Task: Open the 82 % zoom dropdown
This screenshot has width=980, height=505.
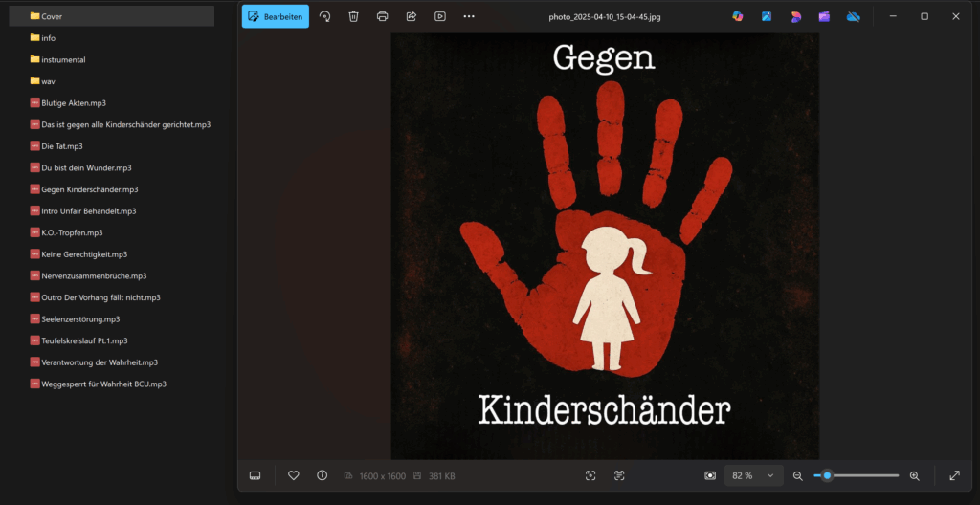Action: [x=754, y=475]
